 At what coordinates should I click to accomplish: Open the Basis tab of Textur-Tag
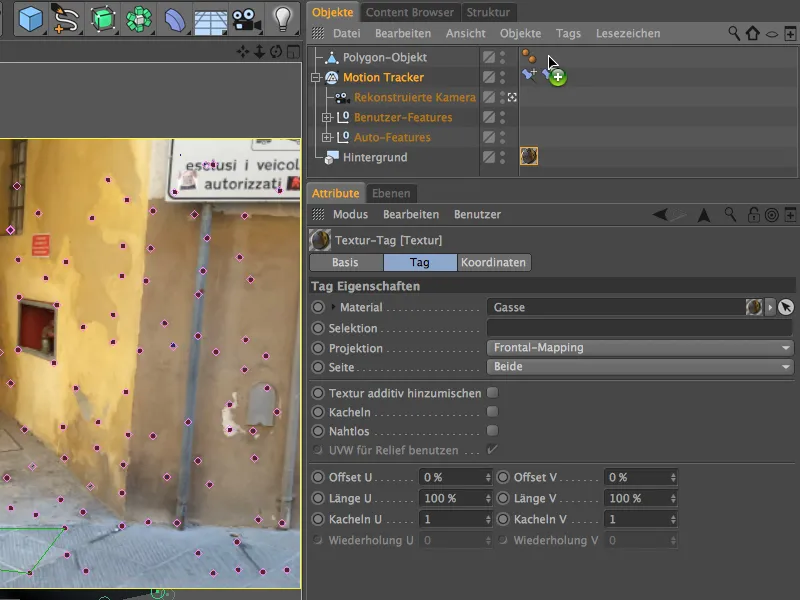coord(345,262)
